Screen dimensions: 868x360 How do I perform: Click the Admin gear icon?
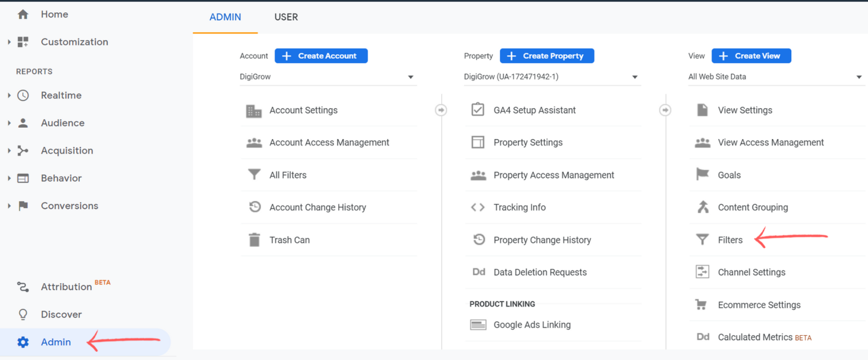[x=23, y=342]
